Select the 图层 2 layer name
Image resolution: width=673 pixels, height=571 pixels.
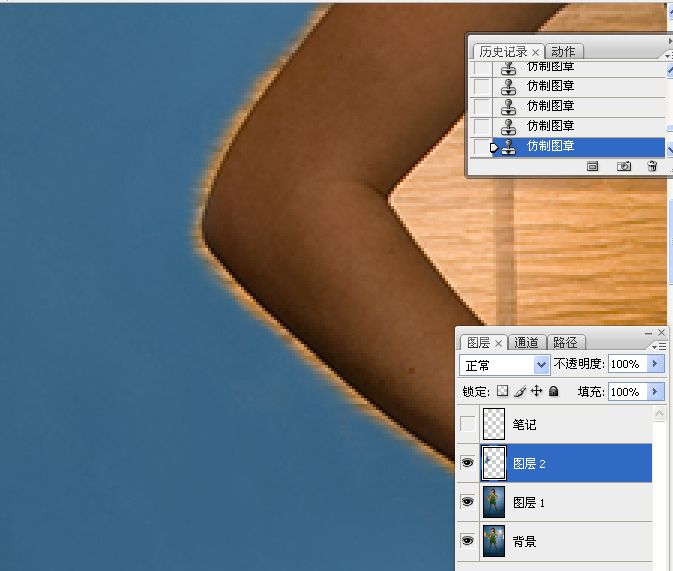529,464
